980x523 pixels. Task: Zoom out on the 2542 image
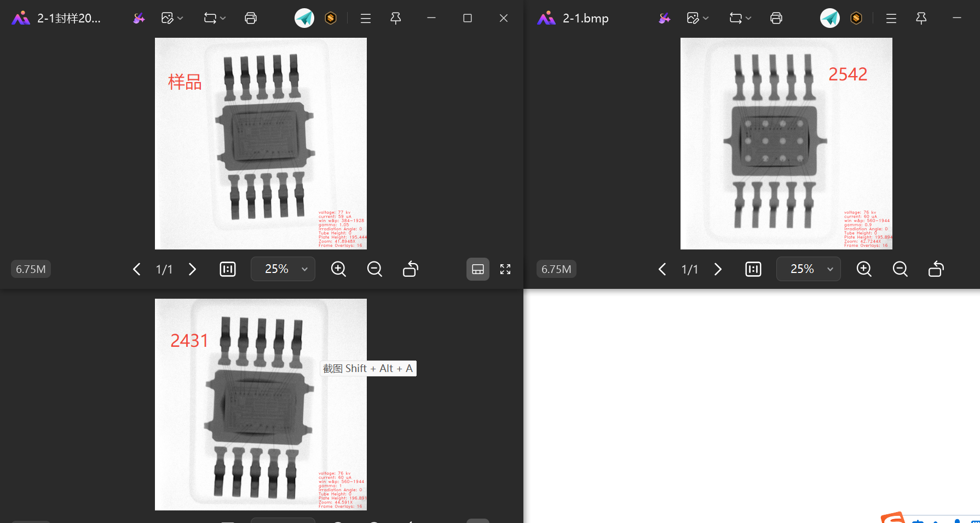coord(900,269)
